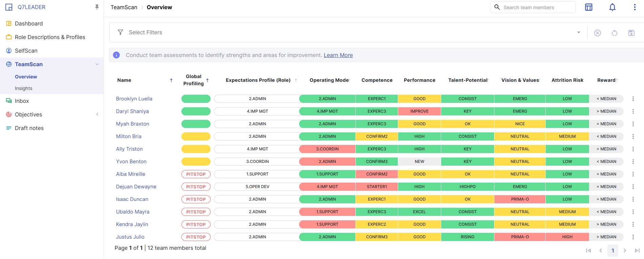
Task: Clear filters with the circled X icon
Action: (598, 33)
